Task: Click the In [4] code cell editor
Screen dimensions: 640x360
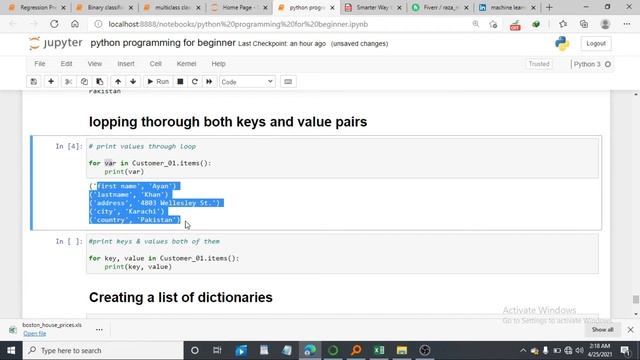Action: click(x=342, y=158)
